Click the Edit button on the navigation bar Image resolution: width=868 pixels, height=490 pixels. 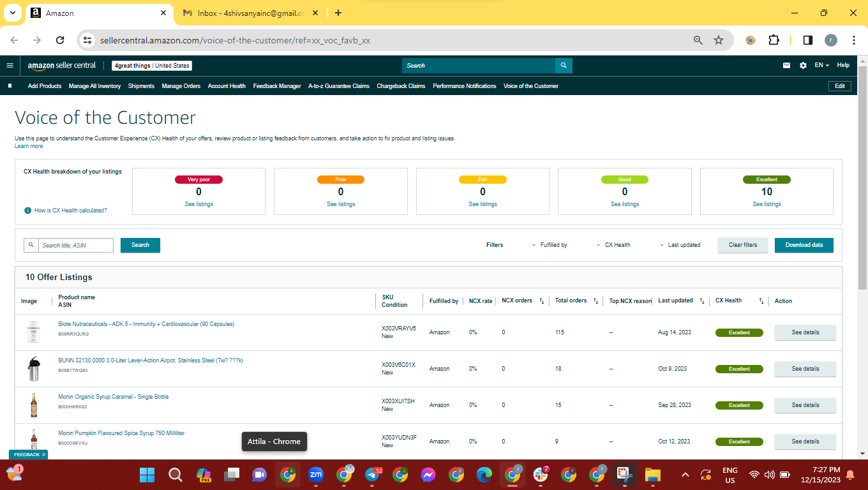(x=839, y=86)
